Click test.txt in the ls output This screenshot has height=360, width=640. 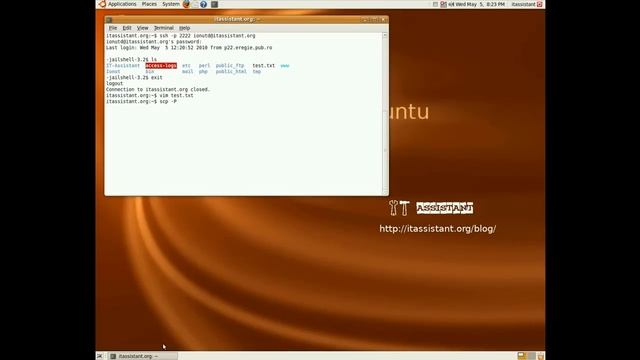[264, 65]
